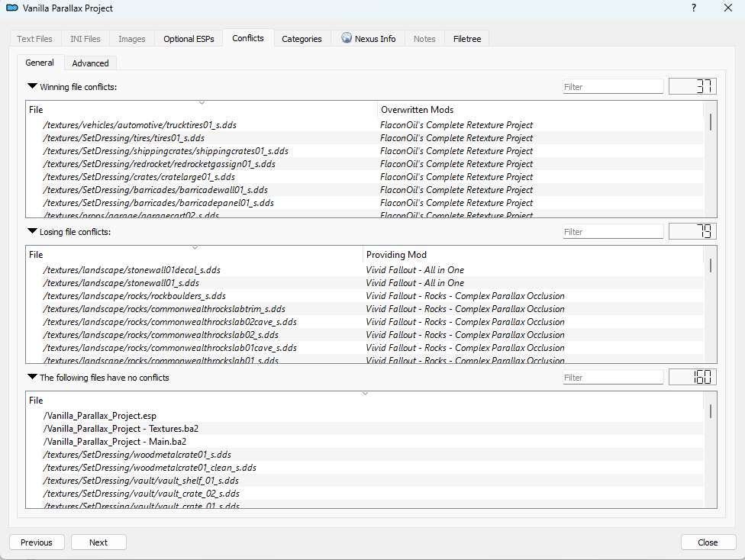This screenshot has width=745, height=560.
Task: Click Vivid Fallout - All in One in the stonewall01decal_s.dds row
Action: click(x=414, y=270)
